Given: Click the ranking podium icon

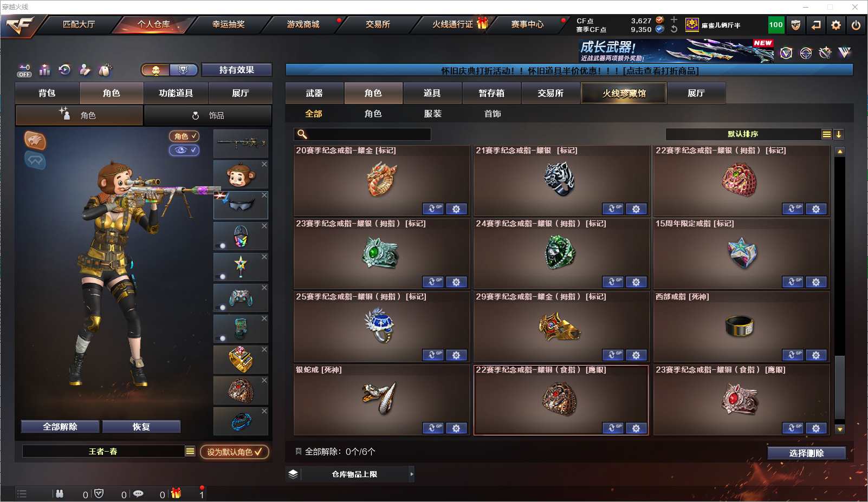Looking at the screenshot, I should click(x=44, y=70).
